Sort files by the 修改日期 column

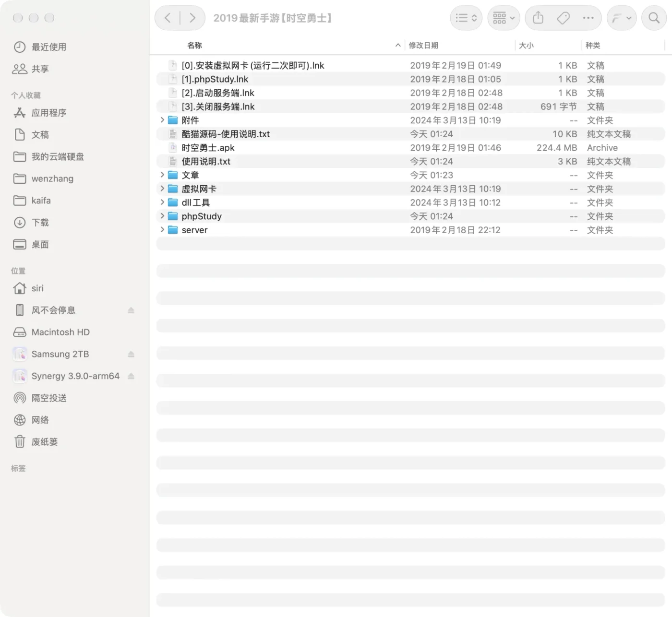423,45
